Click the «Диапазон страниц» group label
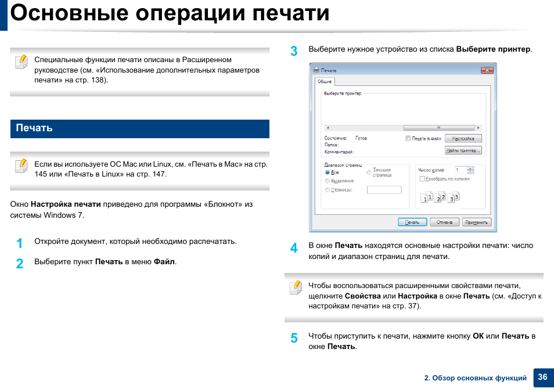This screenshot has height=392, width=554. click(x=343, y=165)
